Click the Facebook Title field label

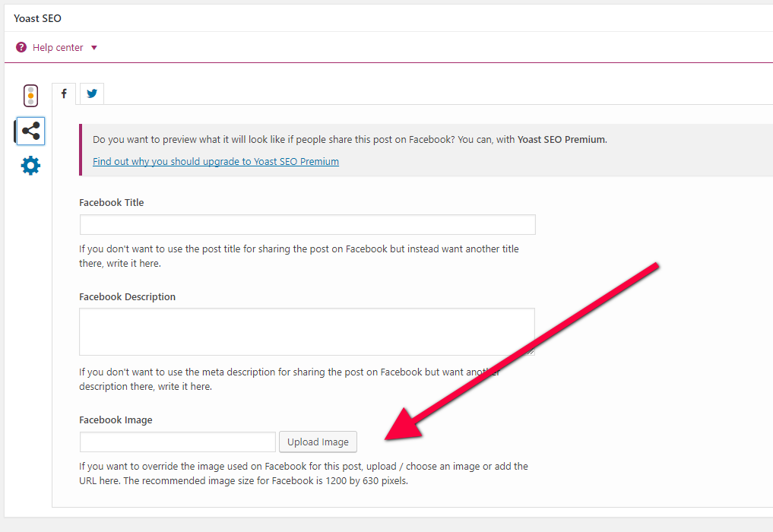click(111, 203)
